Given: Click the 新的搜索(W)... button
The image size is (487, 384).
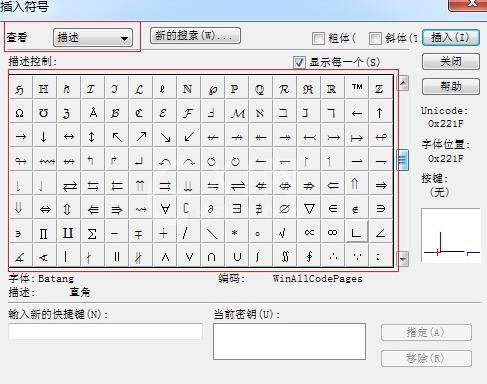Looking at the screenshot, I should tap(195, 35).
